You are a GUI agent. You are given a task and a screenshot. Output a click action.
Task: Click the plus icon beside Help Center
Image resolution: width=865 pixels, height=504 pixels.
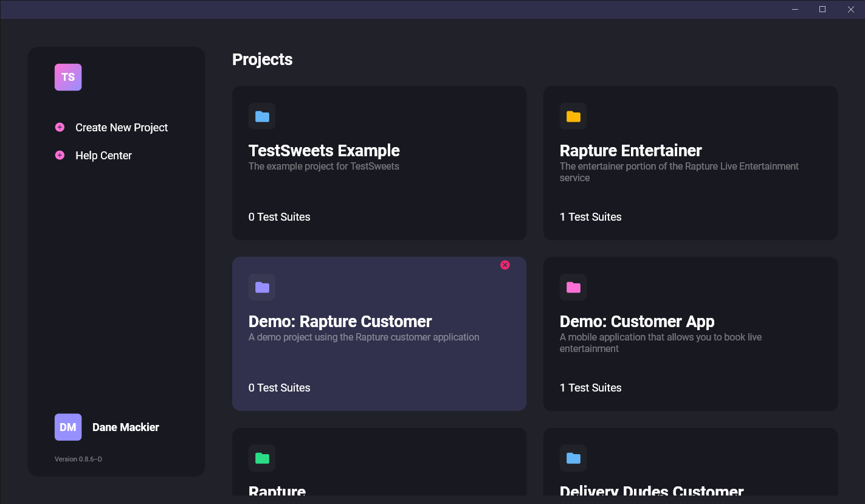pyautogui.click(x=60, y=155)
